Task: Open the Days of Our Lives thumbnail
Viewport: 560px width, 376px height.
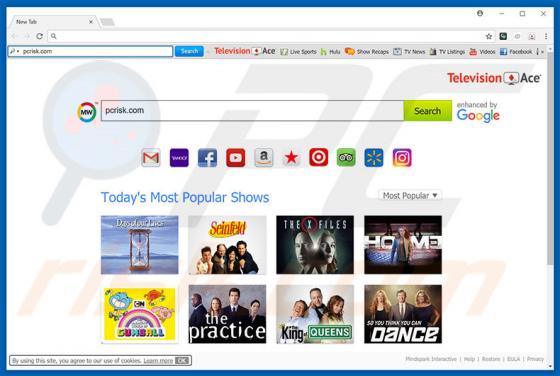Action: tap(140, 245)
